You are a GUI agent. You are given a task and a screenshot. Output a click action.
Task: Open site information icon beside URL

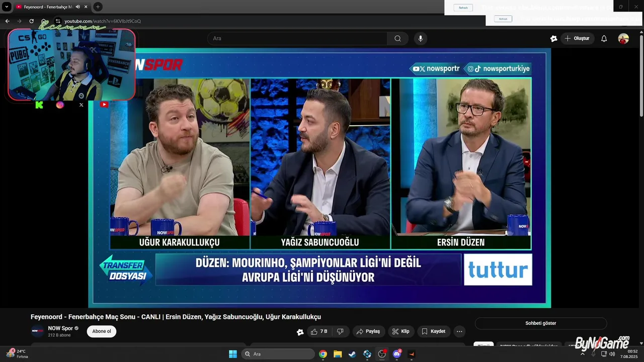58,21
